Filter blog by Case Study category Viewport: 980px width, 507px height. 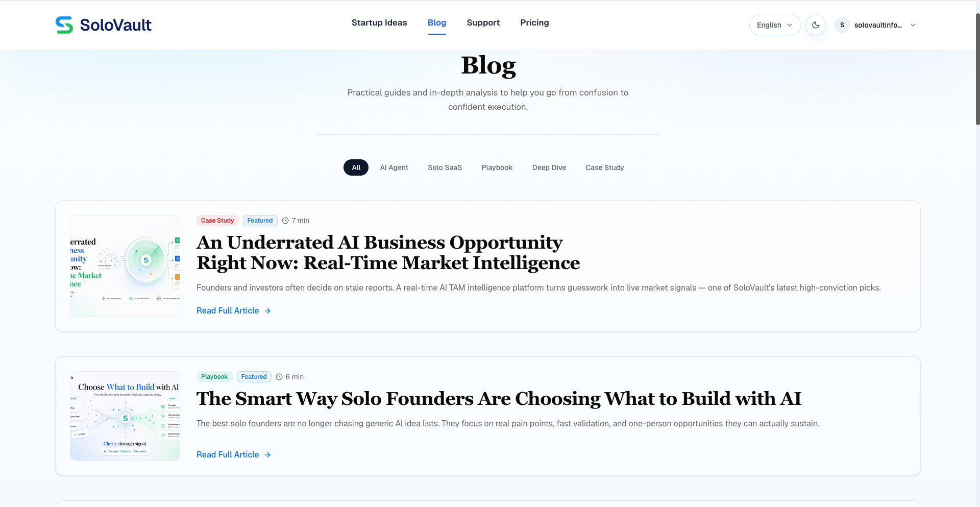(604, 167)
